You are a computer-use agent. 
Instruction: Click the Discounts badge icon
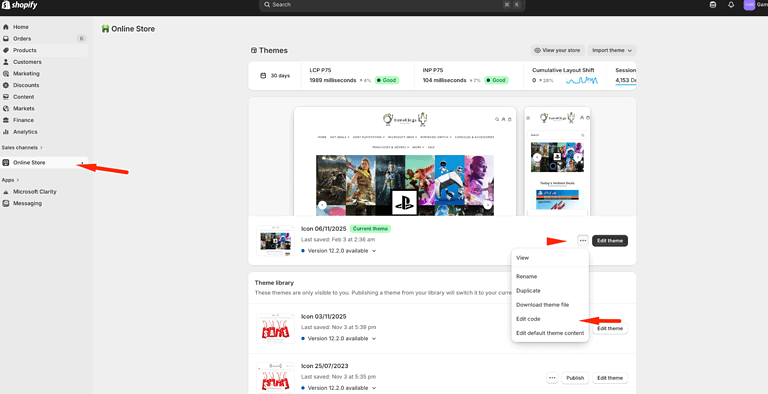pyautogui.click(x=6, y=85)
